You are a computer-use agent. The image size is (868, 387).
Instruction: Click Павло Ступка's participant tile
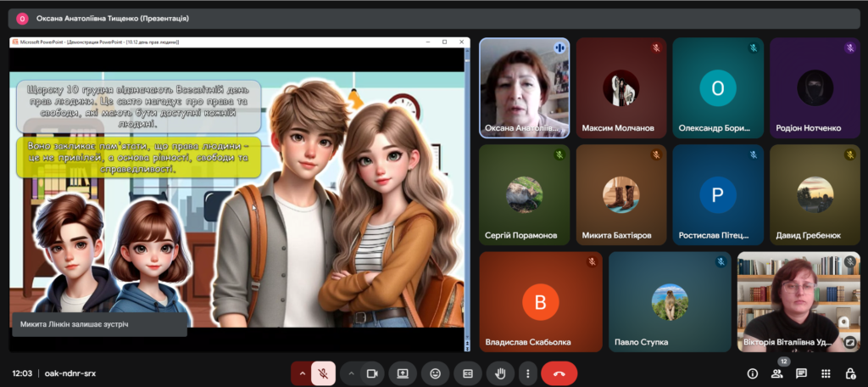click(x=669, y=301)
